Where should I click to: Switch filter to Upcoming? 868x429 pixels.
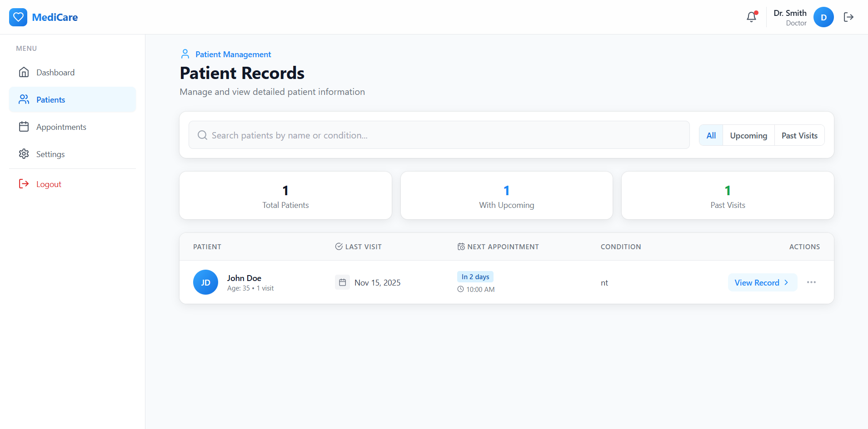(748, 135)
